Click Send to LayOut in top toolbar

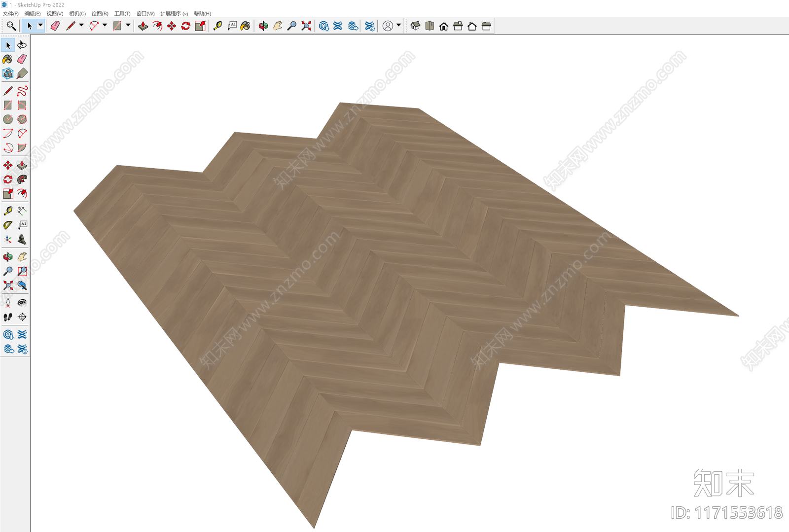[x=353, y=26]
